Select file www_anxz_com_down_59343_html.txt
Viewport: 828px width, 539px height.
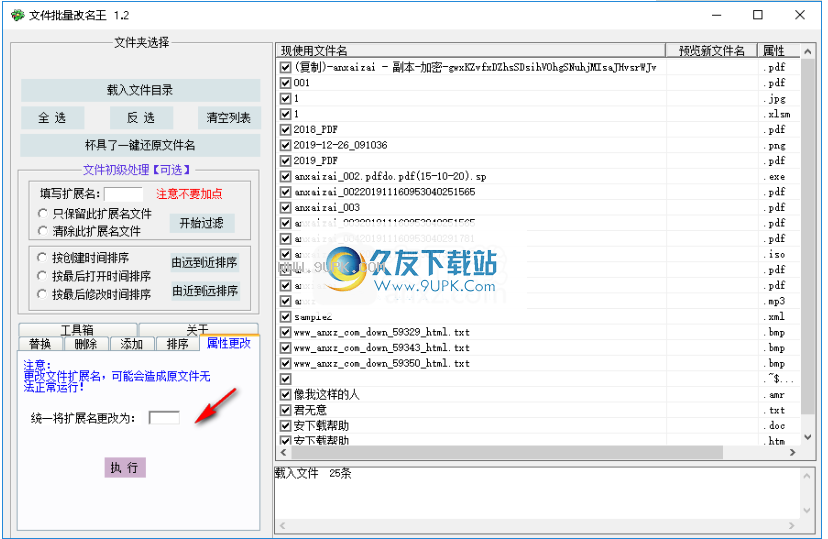382,348
